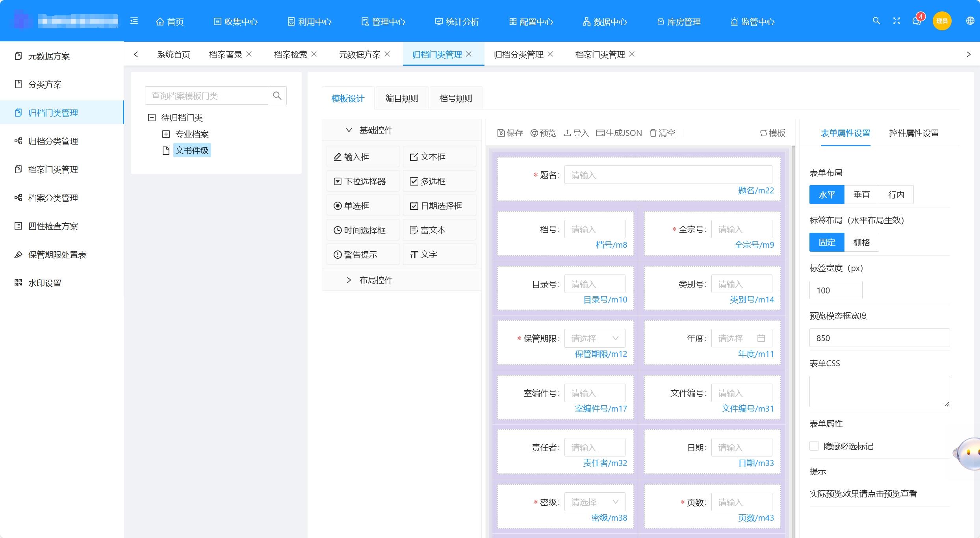Expand the 布局控件 section
This screenshot has height=538, width=980.
pos(401,280)
